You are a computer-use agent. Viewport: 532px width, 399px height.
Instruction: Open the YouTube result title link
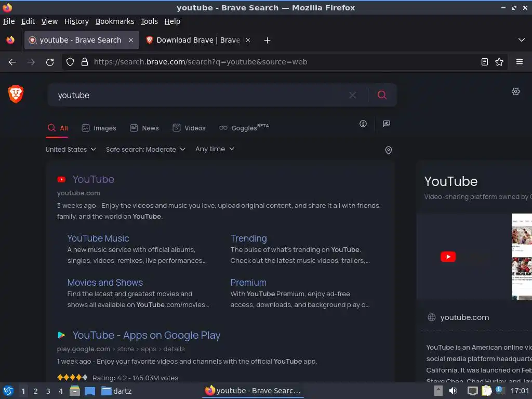coord(94,179)
